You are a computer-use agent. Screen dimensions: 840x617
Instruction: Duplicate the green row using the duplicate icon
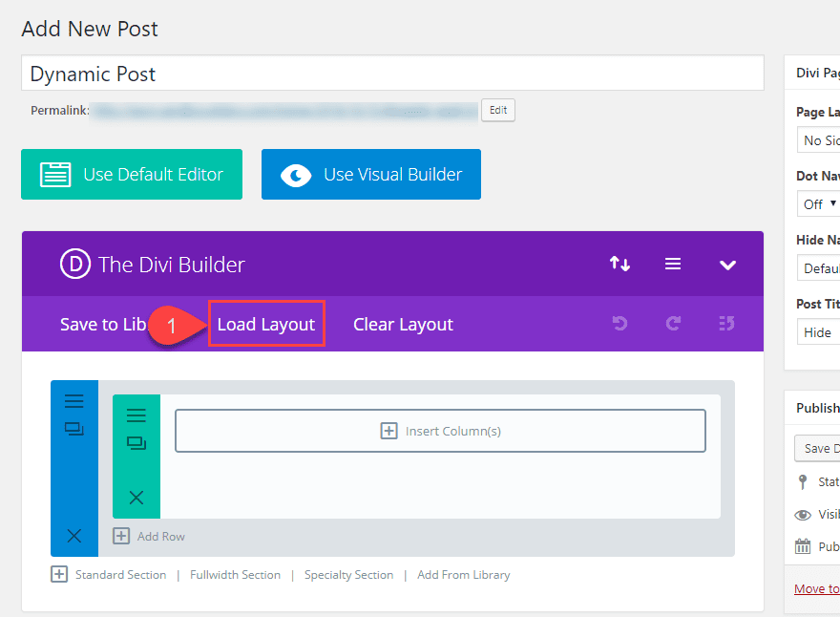[x=136, y=443]
